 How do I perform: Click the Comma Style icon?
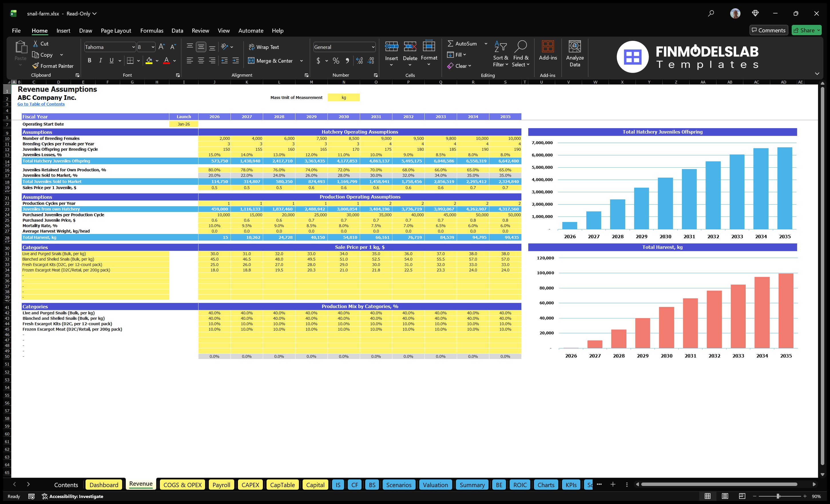coord(347,61)
